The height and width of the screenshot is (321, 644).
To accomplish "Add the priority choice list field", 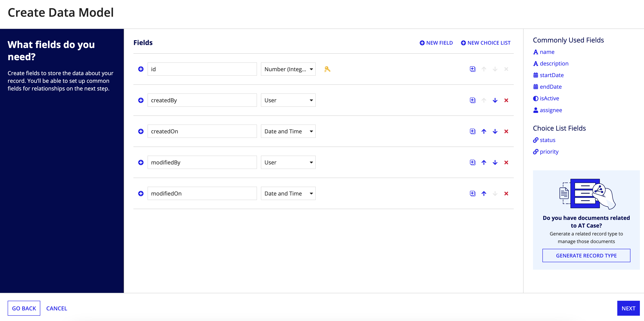I will click(546, 152).
